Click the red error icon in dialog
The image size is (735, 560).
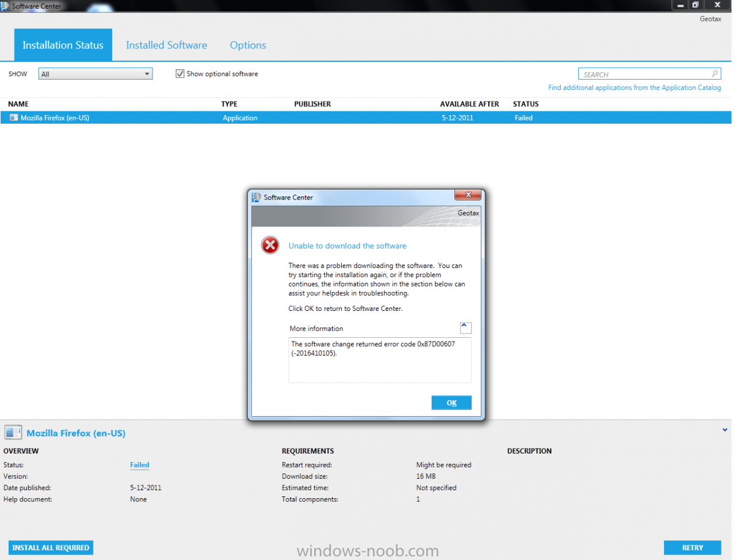(x=270, y=245)
